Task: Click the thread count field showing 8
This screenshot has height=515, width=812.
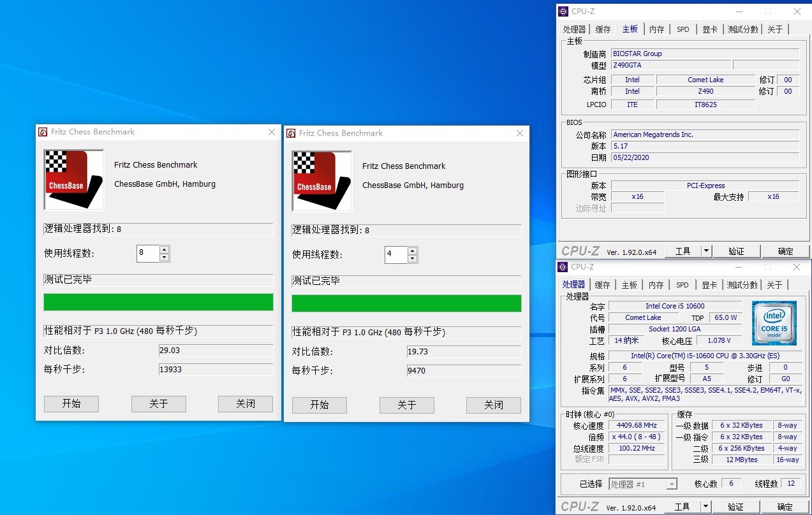Action: click(x=148, y=254)
